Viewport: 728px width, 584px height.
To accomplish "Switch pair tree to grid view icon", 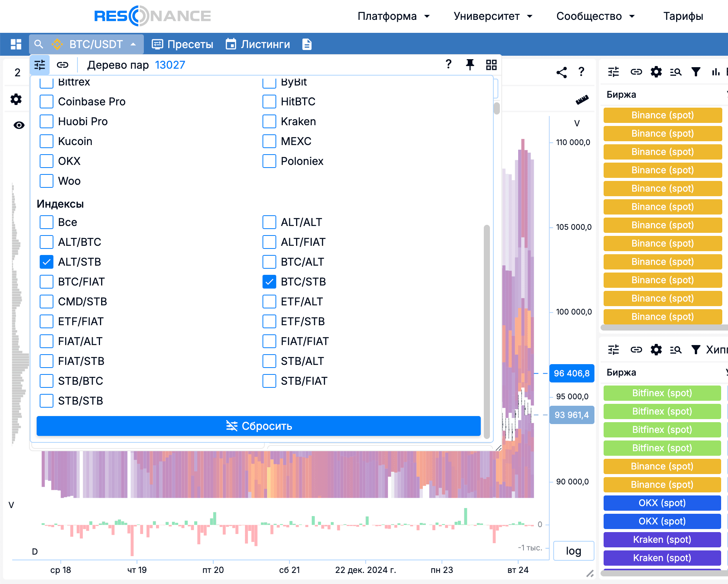I will coord(491,65).
